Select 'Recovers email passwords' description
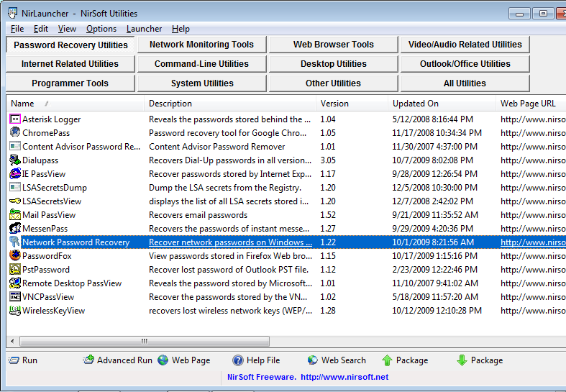566x392 pixels. [x=198, y=215]
